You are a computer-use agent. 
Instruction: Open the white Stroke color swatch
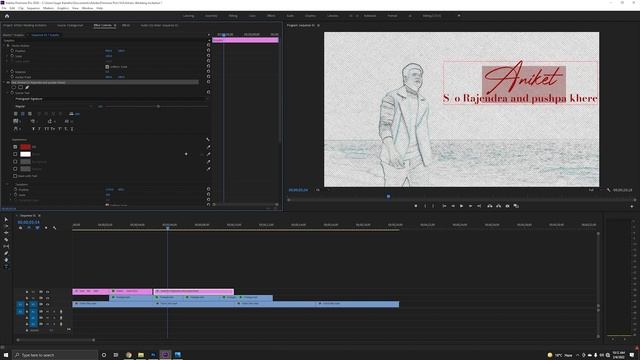tap(25, 154)
